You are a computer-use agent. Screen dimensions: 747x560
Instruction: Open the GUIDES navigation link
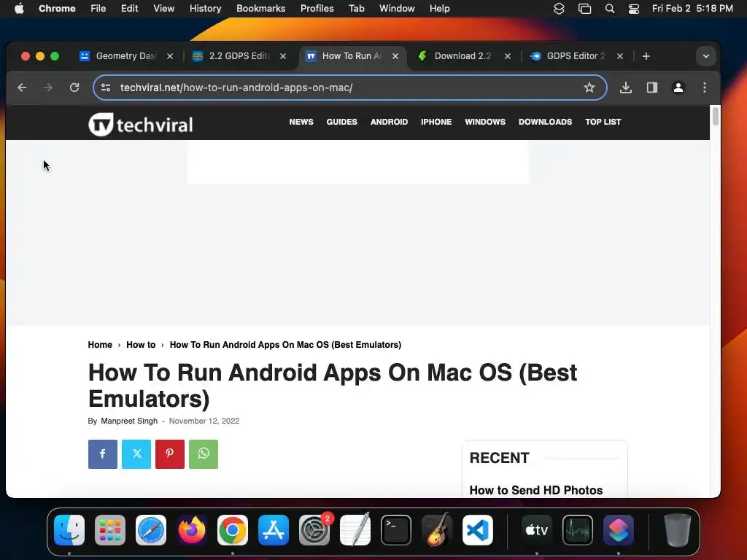[x=341, y=122]
